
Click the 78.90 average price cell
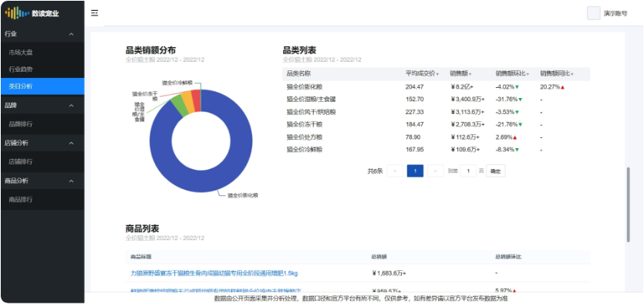point(413,137)
